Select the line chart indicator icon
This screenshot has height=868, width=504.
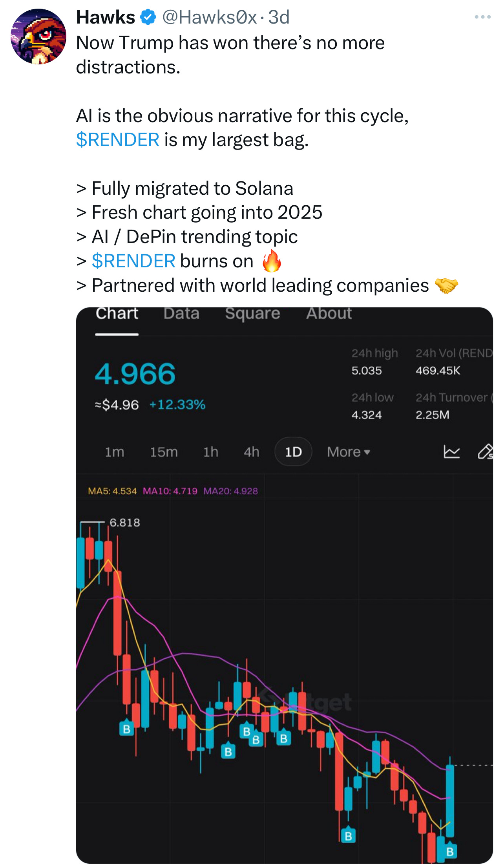[x=451, y=451]
